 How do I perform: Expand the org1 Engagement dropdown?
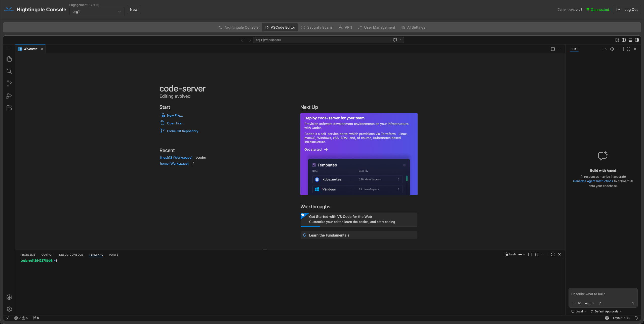point(97,12)
